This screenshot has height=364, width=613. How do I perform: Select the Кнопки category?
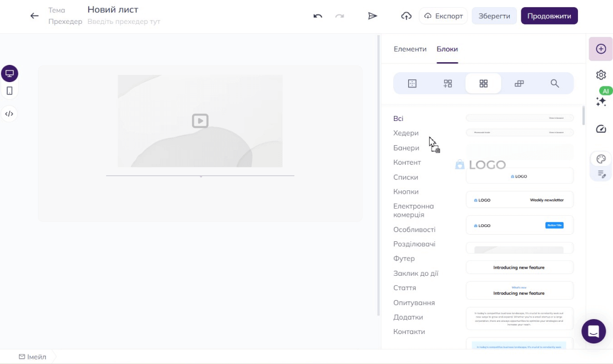406,192
